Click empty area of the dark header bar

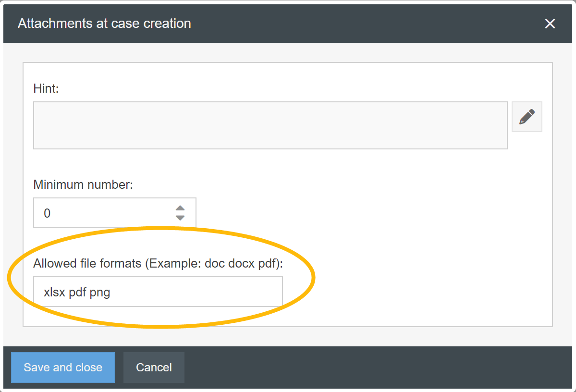(x=365, y=24)
